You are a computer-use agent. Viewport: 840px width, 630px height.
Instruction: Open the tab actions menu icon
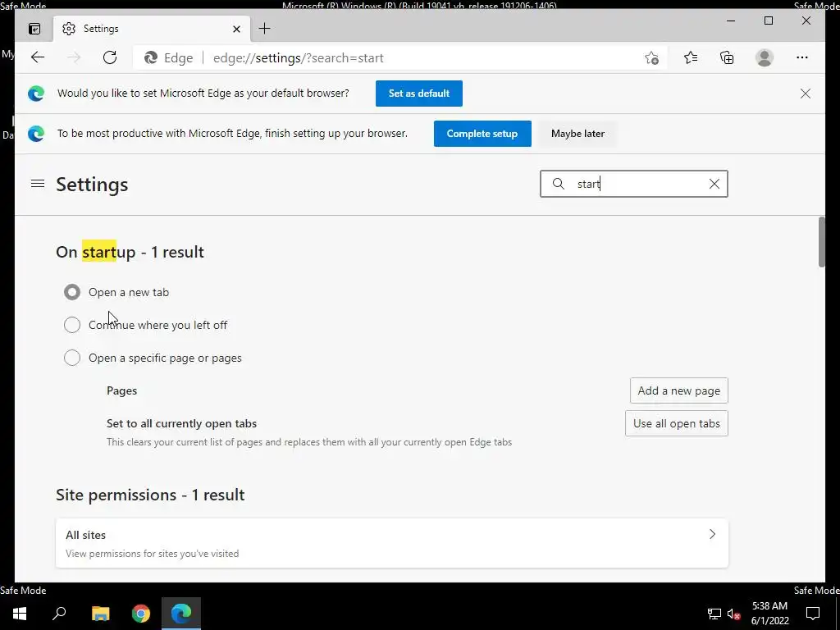click(34, 29)
